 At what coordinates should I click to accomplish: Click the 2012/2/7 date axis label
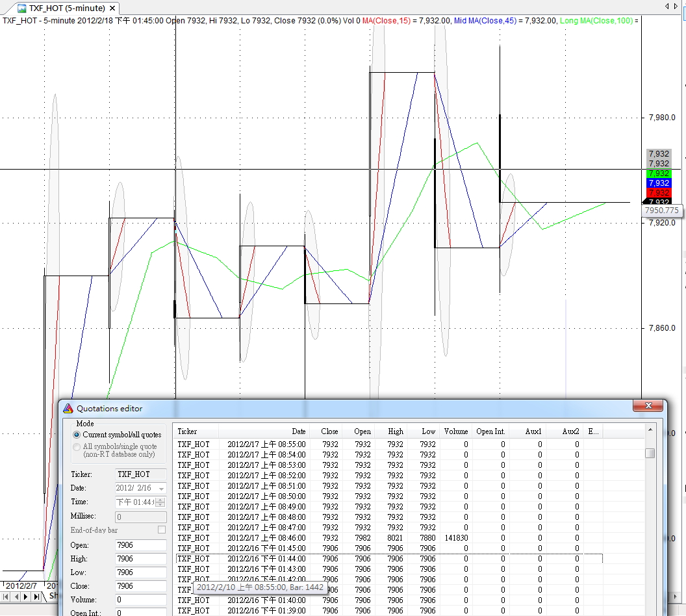click(21, 586)
